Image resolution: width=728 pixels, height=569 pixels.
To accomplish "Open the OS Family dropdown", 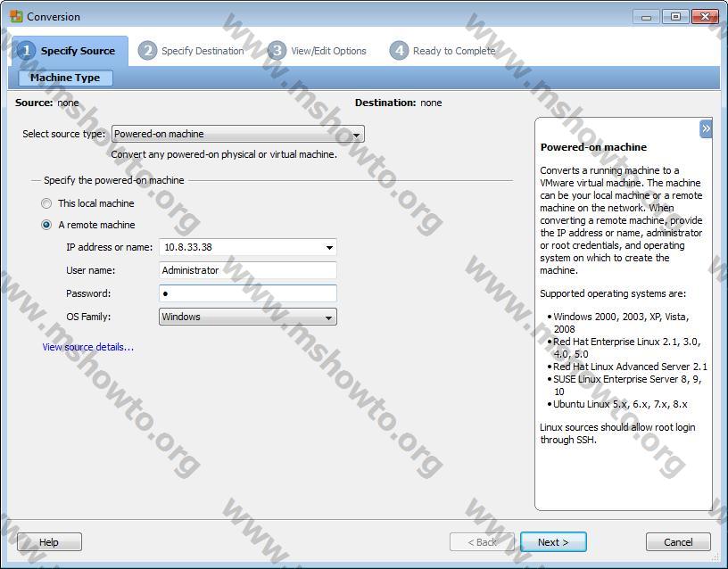I will [x=248, y=317].
